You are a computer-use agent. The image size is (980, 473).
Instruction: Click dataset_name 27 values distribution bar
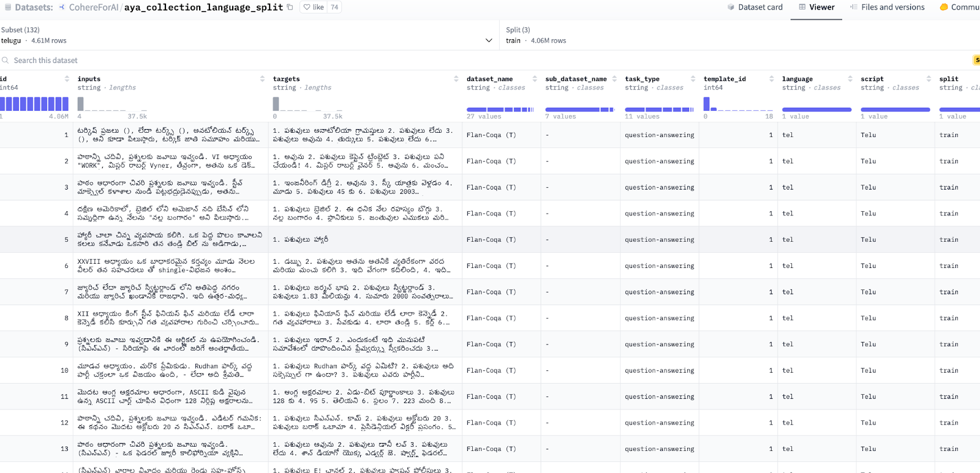[500, 110]
